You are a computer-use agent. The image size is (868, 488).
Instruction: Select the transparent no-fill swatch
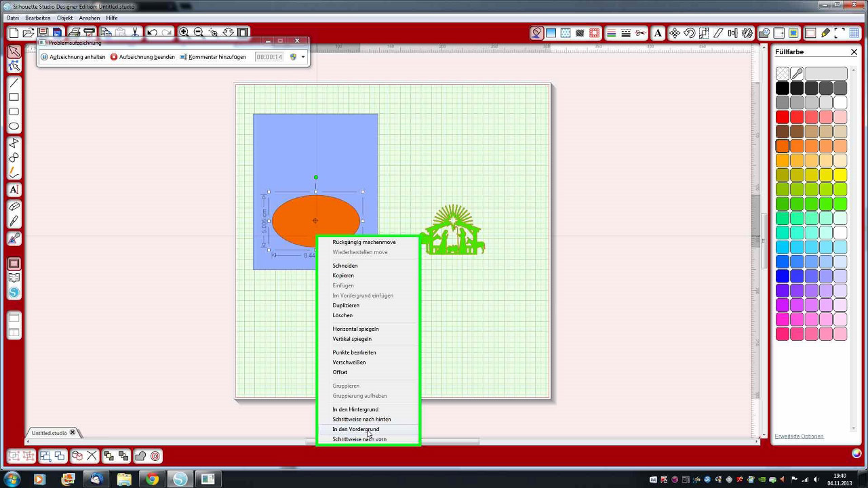(783, 74)
